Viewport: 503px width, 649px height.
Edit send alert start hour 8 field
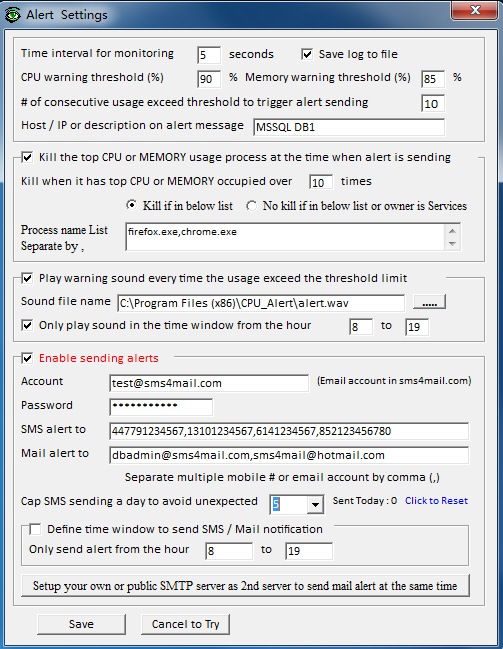229,551
